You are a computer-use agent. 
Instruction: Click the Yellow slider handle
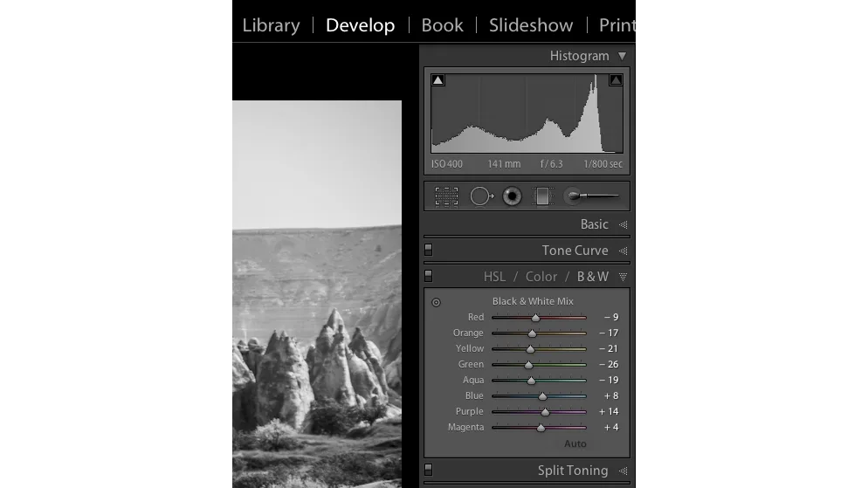[x=530, y=349]
